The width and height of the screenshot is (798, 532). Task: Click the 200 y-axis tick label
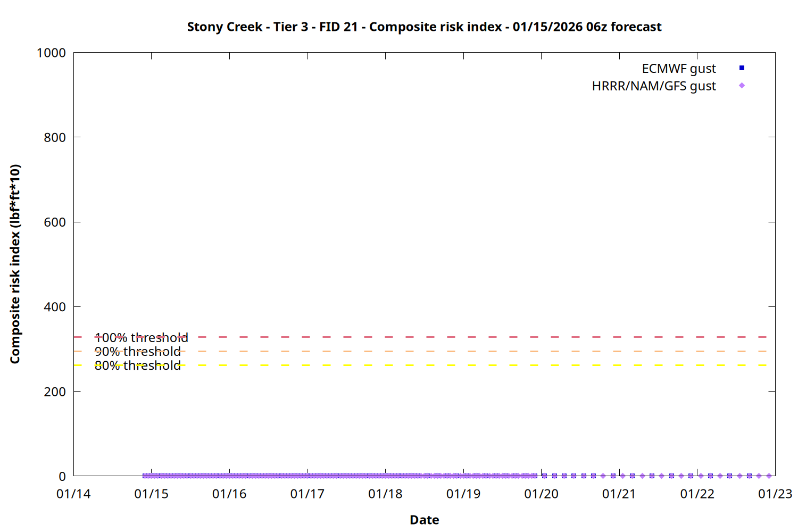pos(55,392)
